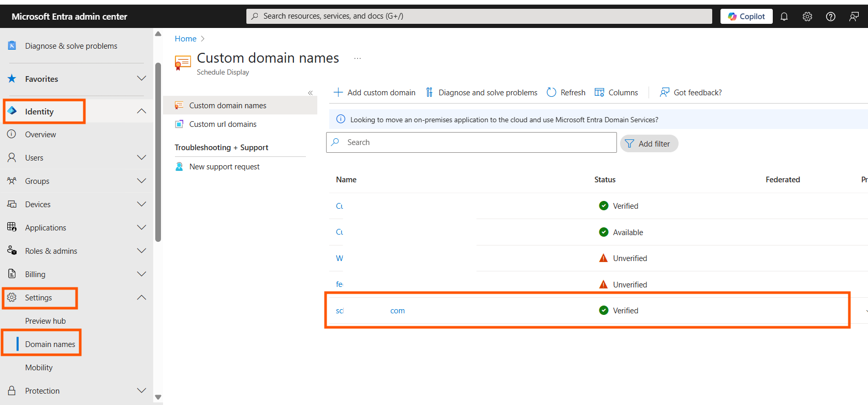Click the Add filter button

649,143
